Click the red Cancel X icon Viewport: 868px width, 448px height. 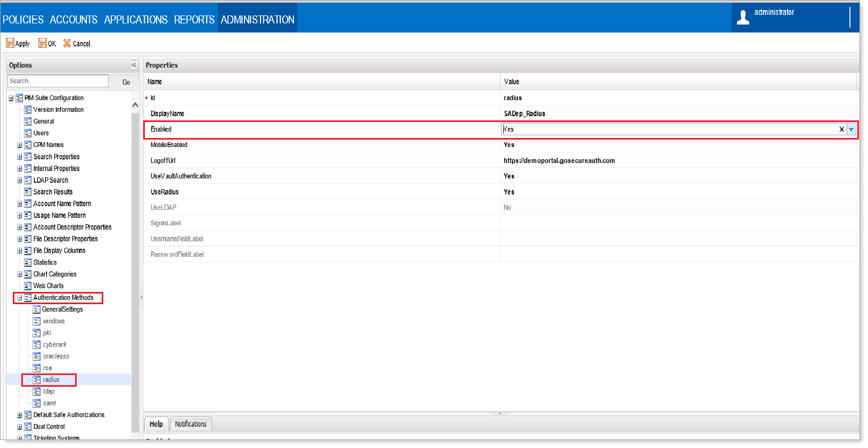coord(67,43)
